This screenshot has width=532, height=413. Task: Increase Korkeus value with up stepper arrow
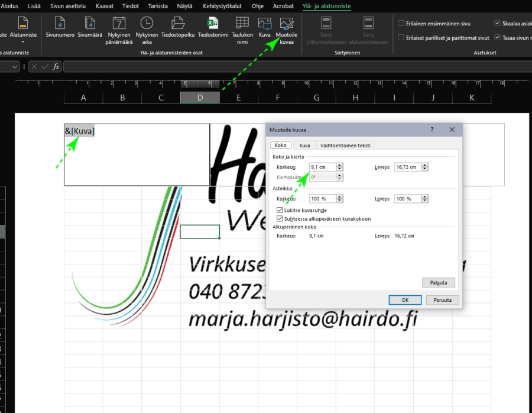coord(339,164)
